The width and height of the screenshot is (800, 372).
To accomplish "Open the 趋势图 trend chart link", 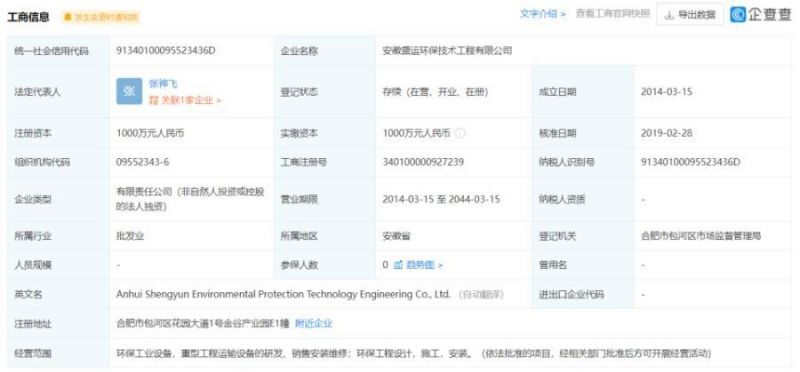I will click(418, 265).
